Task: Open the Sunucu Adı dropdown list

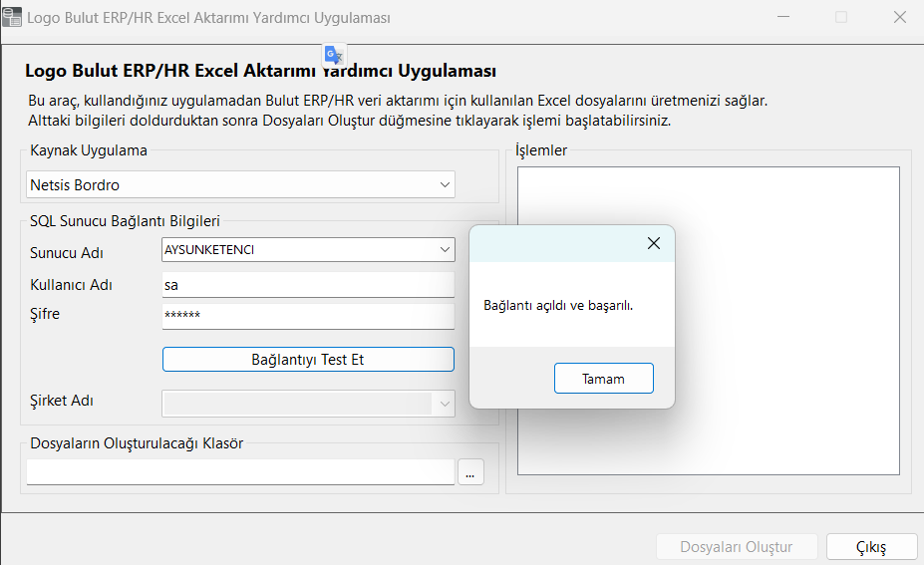Action: 444,249
